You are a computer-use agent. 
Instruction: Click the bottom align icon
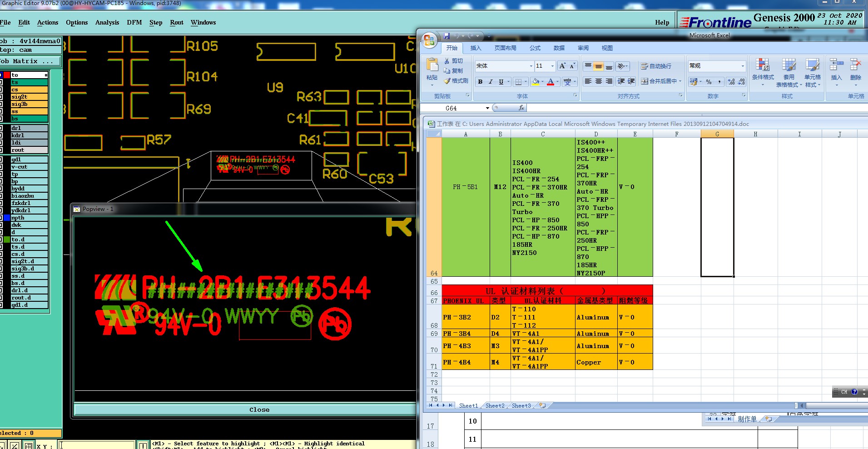click(x=609, y=66)
